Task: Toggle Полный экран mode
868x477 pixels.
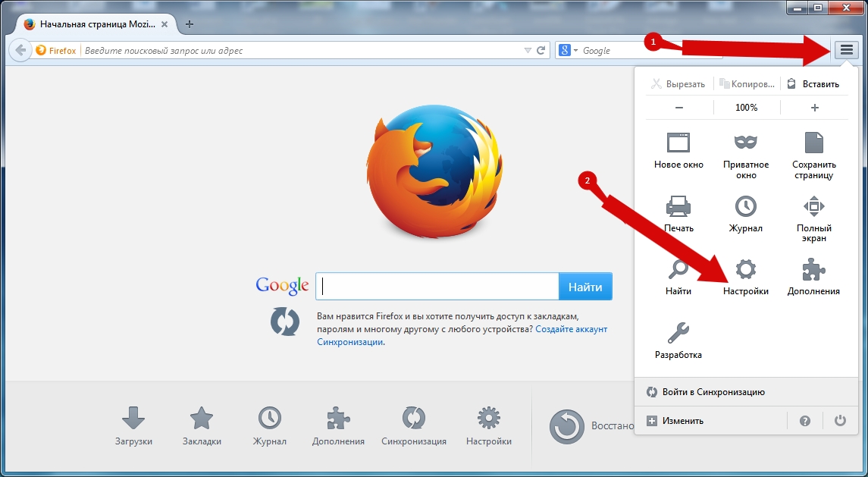Action: 813,219
